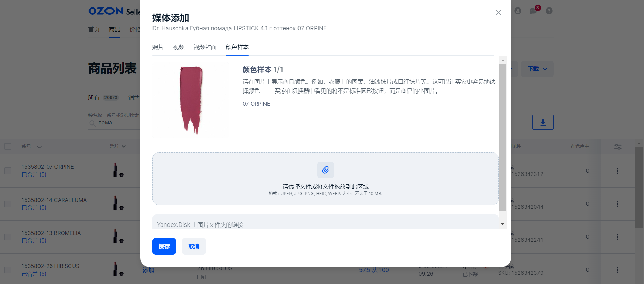
Task: Open the help question mark icon
Action: 549,11
